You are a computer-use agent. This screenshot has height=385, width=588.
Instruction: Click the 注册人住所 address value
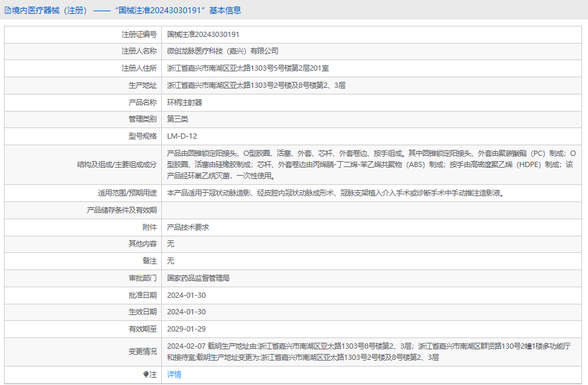coord(249,68)
